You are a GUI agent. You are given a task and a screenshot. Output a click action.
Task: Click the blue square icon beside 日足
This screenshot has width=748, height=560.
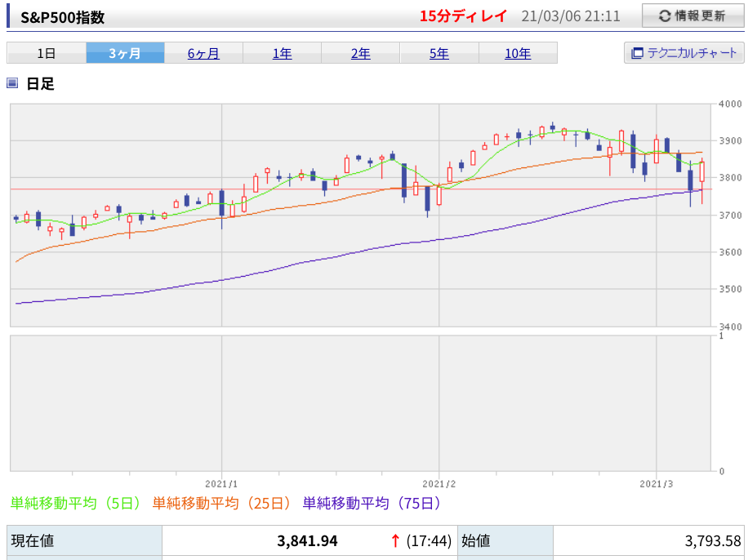click(x=12, y=83)
